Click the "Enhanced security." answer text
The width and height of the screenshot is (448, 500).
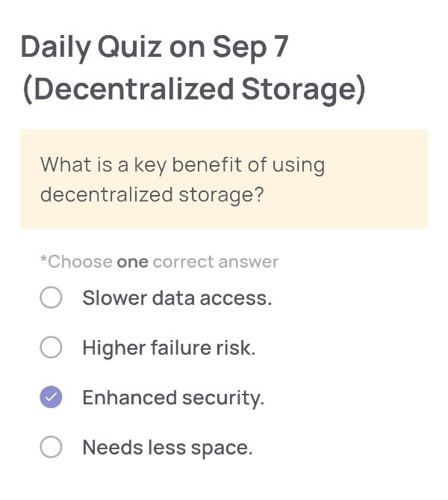(x=173, y=398)
